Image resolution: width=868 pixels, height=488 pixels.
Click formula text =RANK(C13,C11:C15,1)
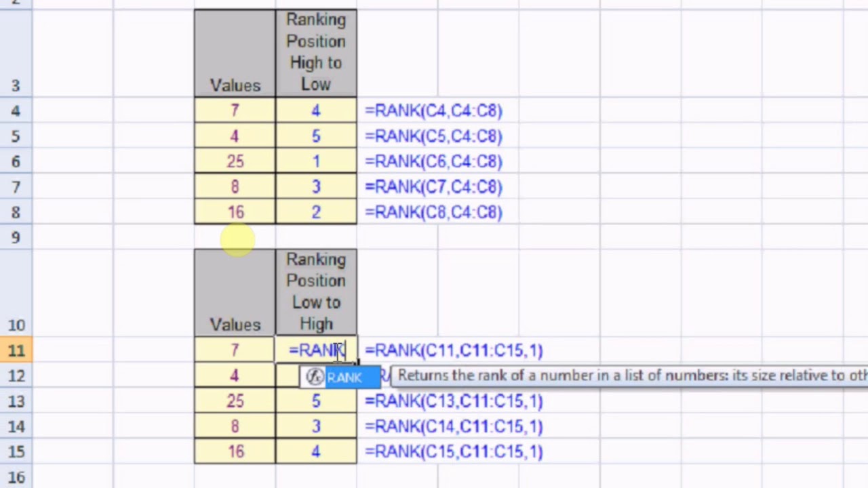tap(454, 401)
